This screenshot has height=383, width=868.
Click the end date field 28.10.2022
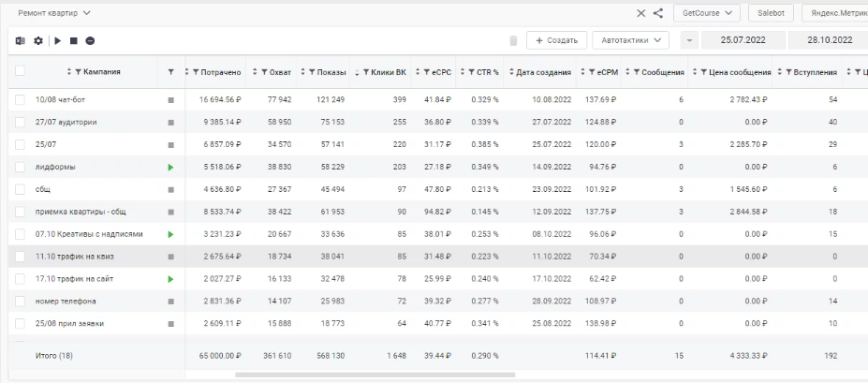click(829, 40)
